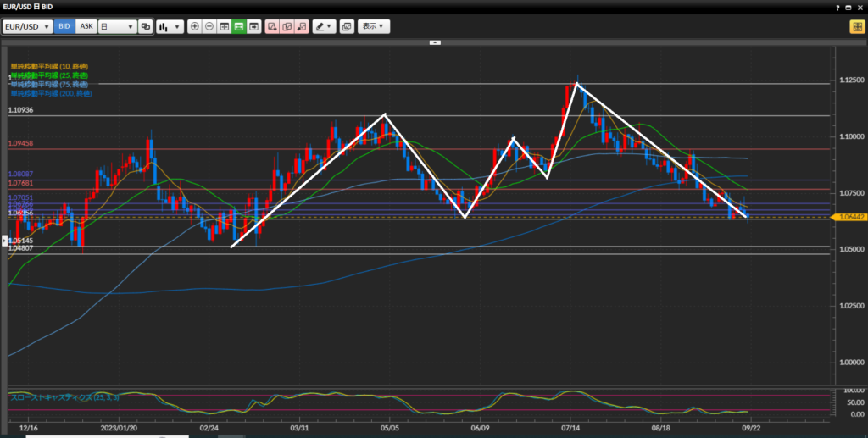Switch price display to ASK

point(86,26)
